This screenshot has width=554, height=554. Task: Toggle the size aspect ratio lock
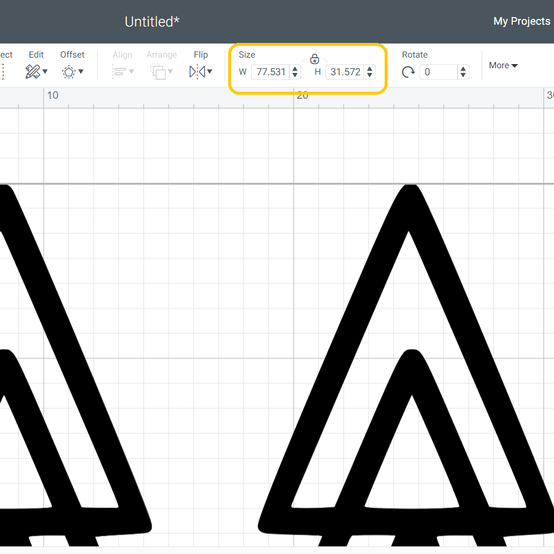pos(314,59)
